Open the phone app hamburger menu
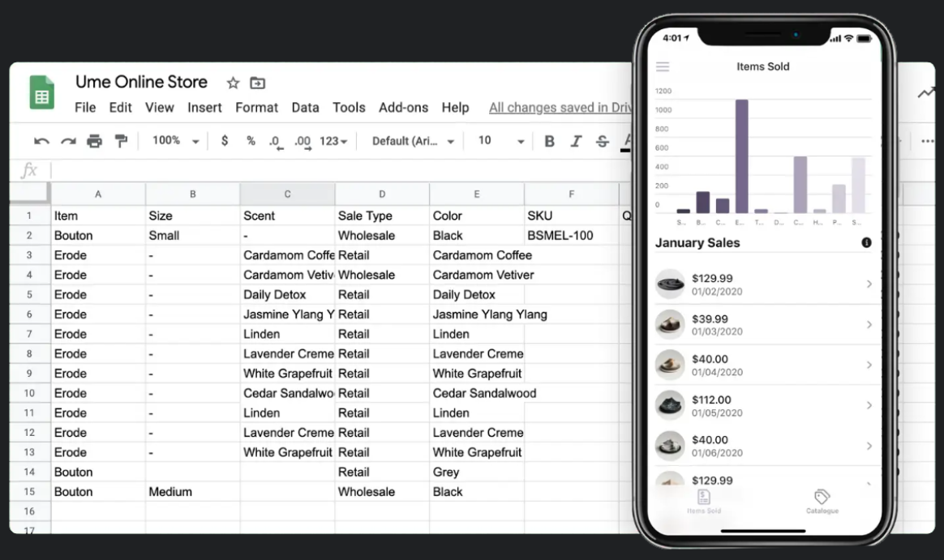Screen dimensions: 944x560 click(663, 66)
